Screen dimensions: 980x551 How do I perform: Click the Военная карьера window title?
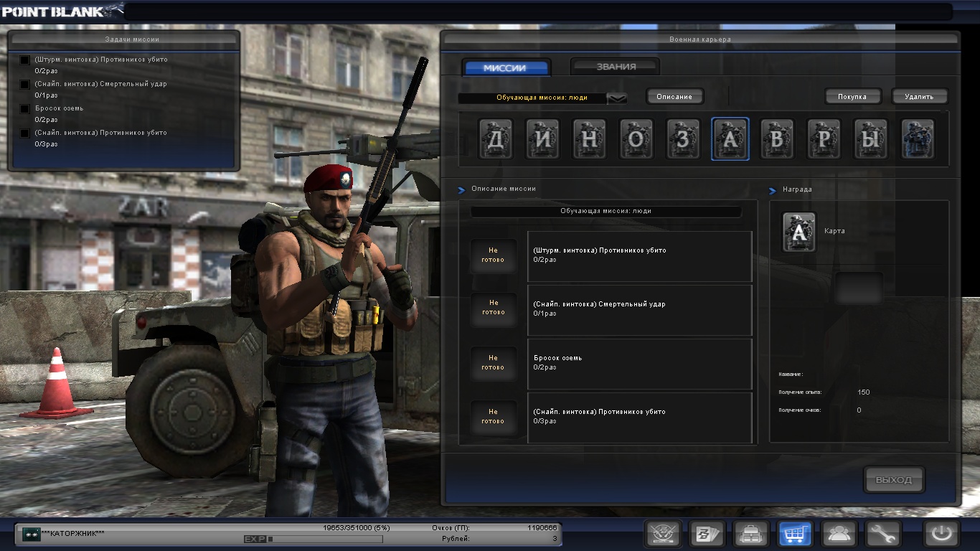700,39
